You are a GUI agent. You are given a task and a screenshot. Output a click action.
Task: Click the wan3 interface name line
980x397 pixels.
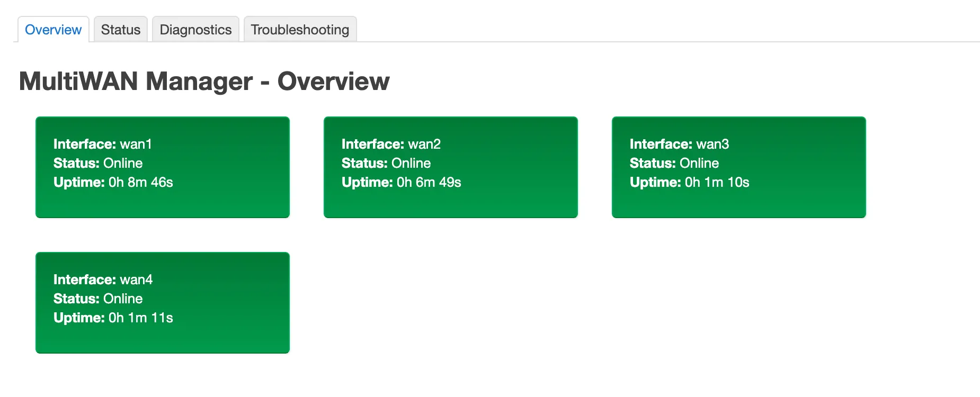pos(679,144)
